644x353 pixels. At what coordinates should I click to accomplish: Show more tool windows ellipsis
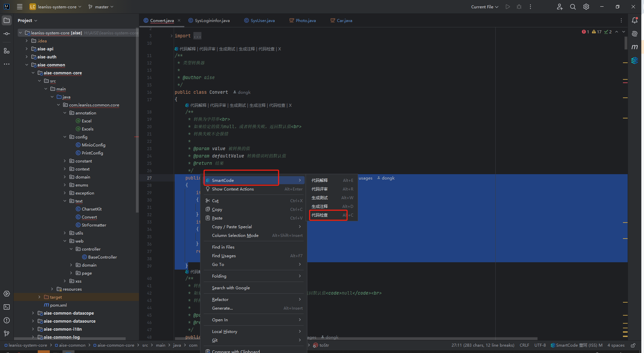pos(7,64)
